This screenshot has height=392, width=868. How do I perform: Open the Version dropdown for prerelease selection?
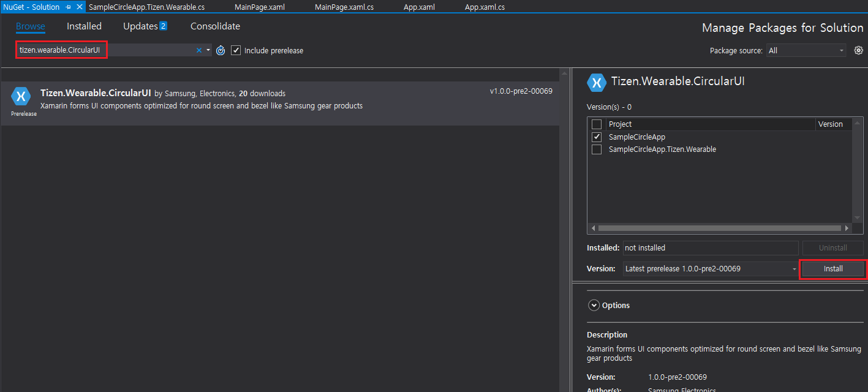(711, 269)
